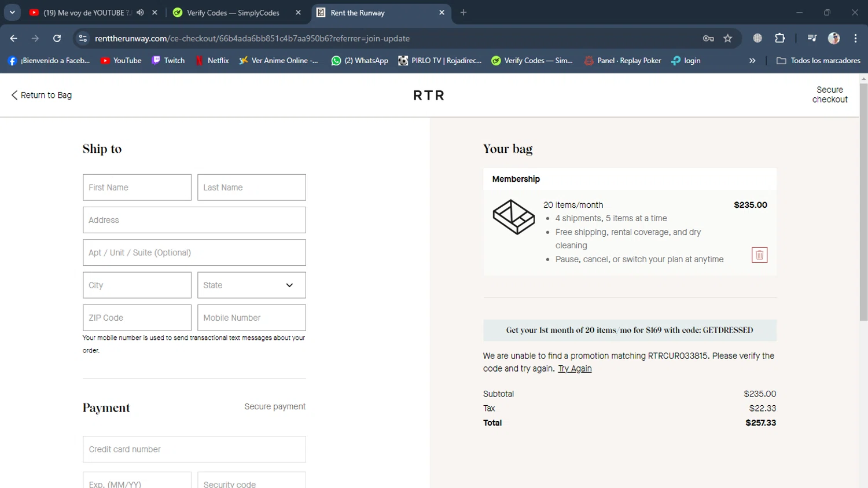The height and width of the screenshot is (488, 868).
Task: Open the login bookmark
Action: click(686, 60)
